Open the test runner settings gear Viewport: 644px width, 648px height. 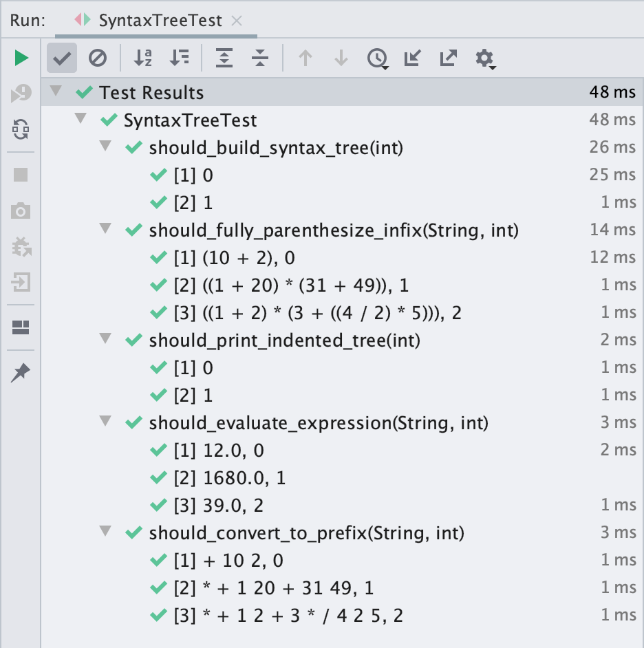point(485,59)
